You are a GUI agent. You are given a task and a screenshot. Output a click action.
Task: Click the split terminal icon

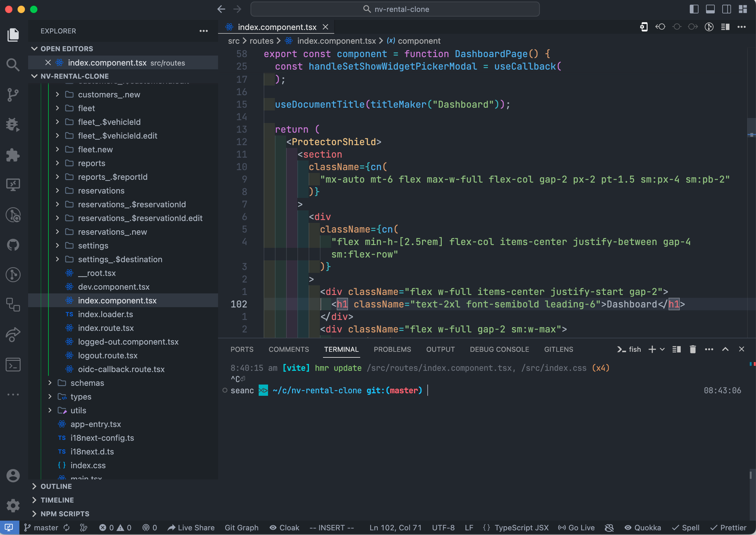[x=676, y=349]
